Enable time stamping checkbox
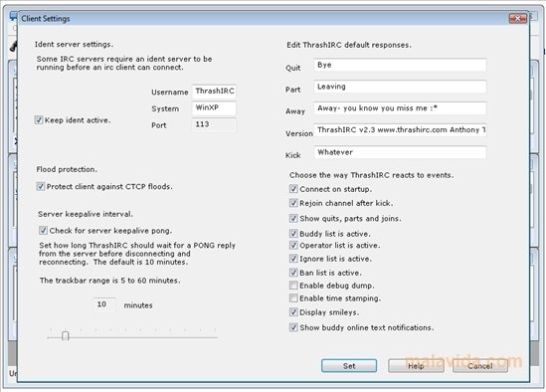This screenshot has height=392, width=546. [x=293, y=298]
